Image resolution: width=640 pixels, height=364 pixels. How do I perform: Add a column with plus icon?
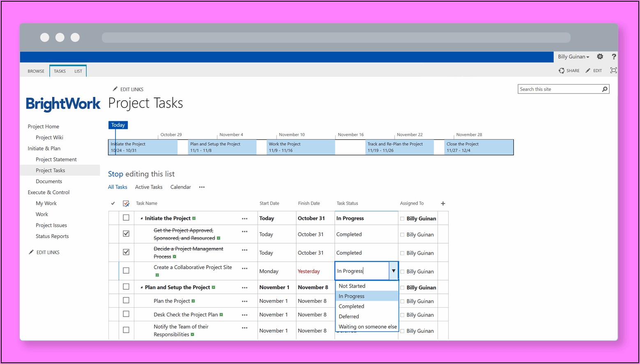coord(443,203)
